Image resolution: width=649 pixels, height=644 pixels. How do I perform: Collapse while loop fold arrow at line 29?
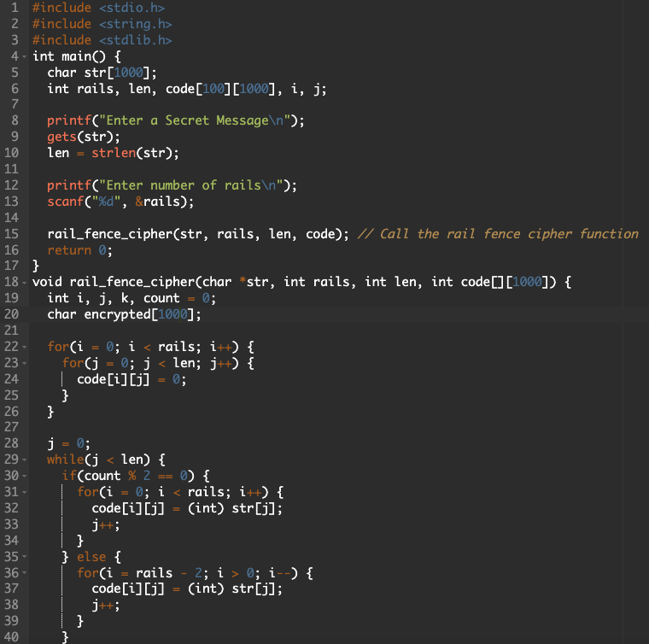(24, 460)
